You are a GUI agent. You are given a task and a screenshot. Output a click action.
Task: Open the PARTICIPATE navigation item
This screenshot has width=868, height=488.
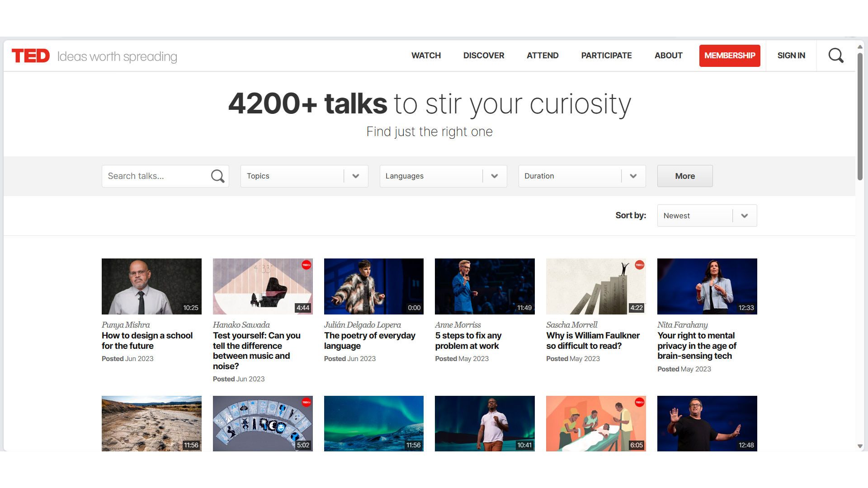(x=606, y=55)
